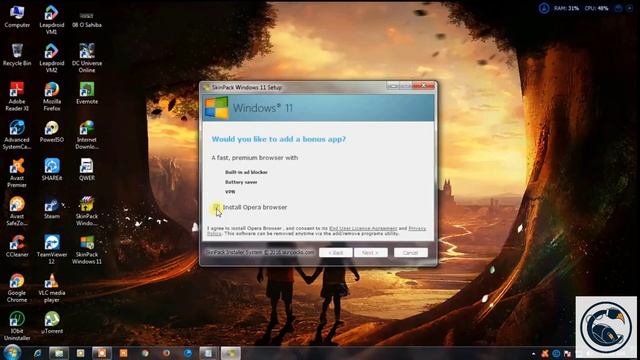Minimize the SkinPack setup window
The height and width of the screenshot is (360, 640).
tap(393, 86)
